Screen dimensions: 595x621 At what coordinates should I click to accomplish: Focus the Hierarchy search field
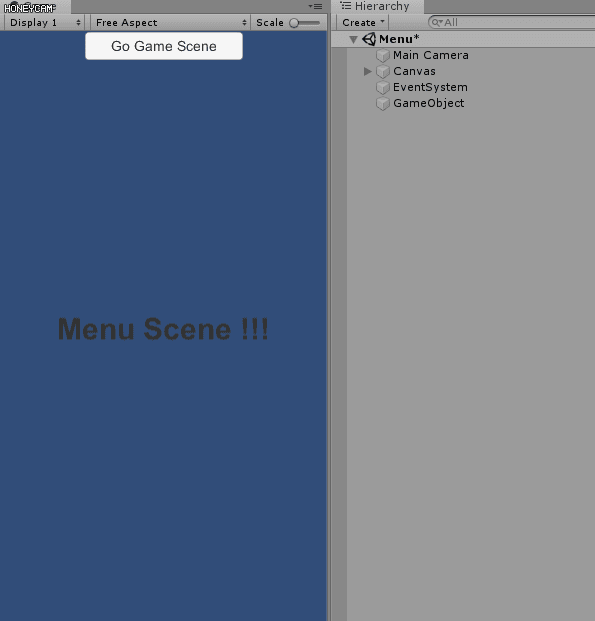point(511,23)
